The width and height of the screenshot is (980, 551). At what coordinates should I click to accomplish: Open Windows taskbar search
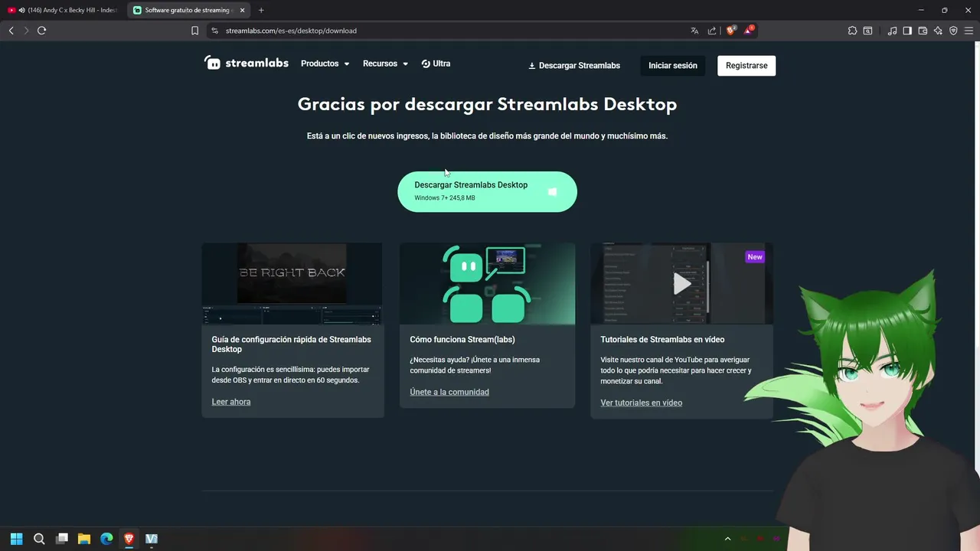[x=39, y=539]
